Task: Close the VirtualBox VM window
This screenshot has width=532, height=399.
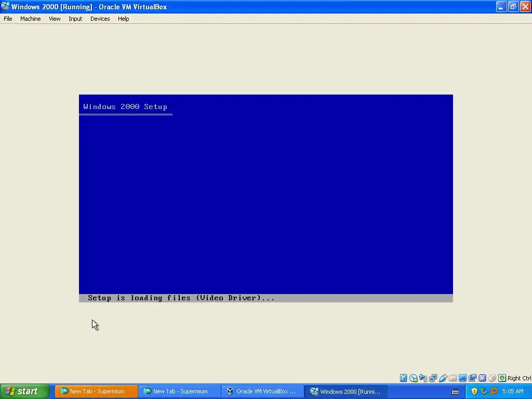Action: tap(525, 6)
